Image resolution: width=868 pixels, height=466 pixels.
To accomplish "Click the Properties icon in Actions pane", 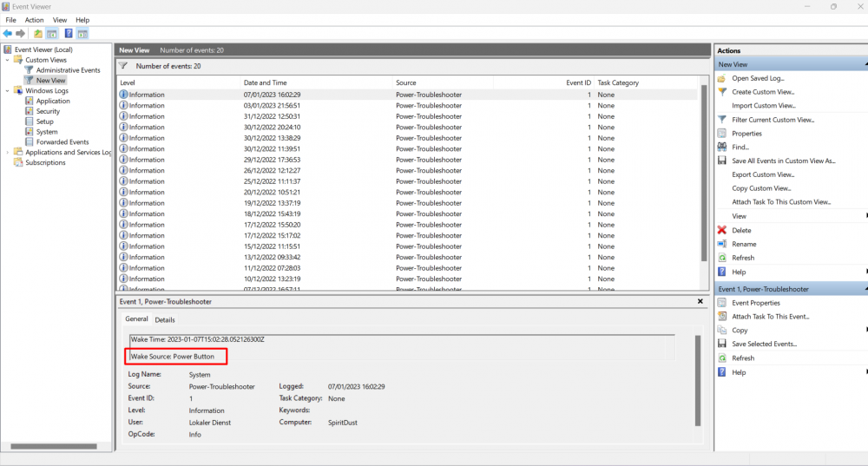I will point(722,134).
